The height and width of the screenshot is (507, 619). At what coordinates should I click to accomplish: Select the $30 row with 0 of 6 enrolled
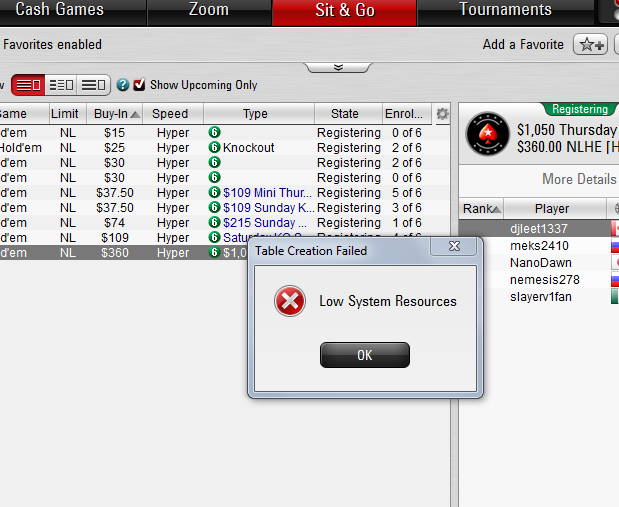225,178
